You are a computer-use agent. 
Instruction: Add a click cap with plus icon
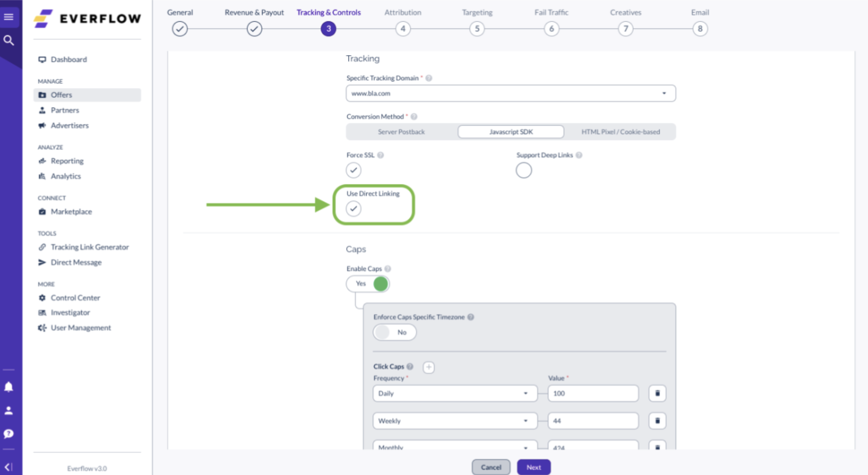tap(429, 367)
